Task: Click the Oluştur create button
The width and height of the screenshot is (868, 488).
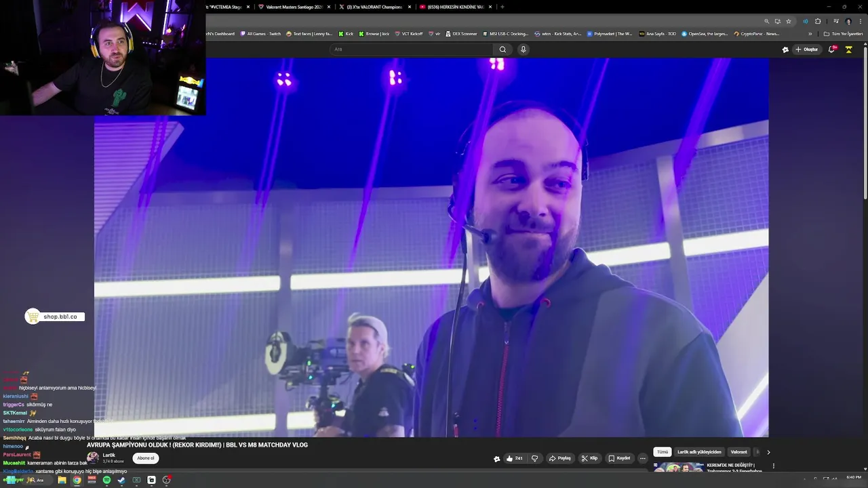Action: click(807, 49)
